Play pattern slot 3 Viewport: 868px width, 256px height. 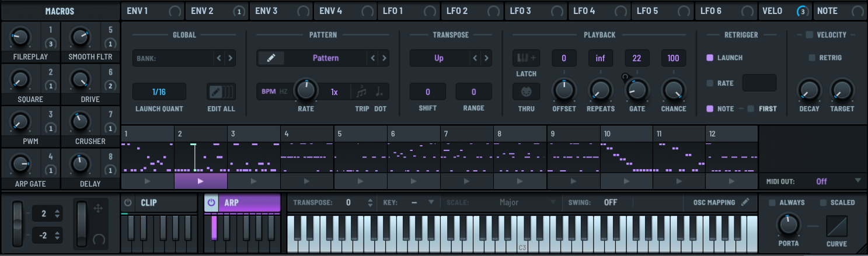click(253, 181)
